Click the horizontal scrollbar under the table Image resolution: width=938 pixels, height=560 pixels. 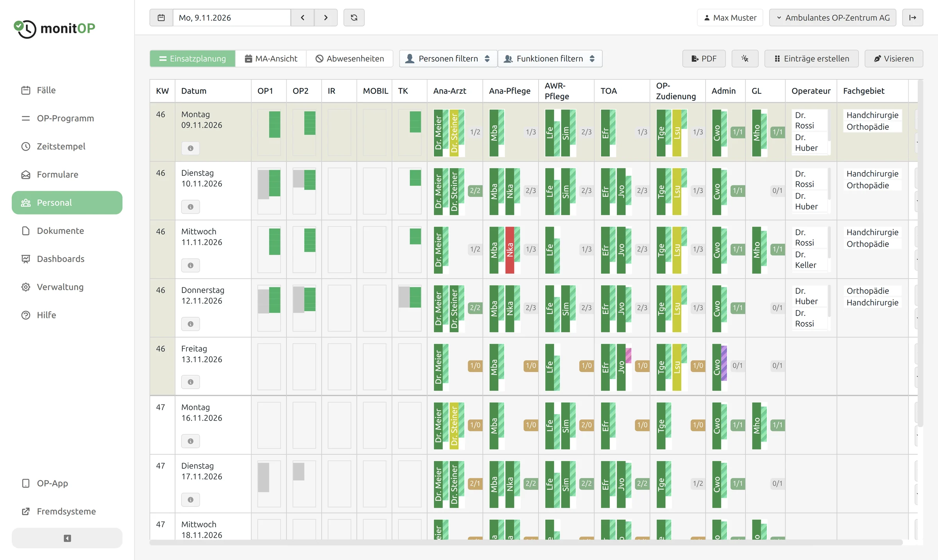pos(526,542)
